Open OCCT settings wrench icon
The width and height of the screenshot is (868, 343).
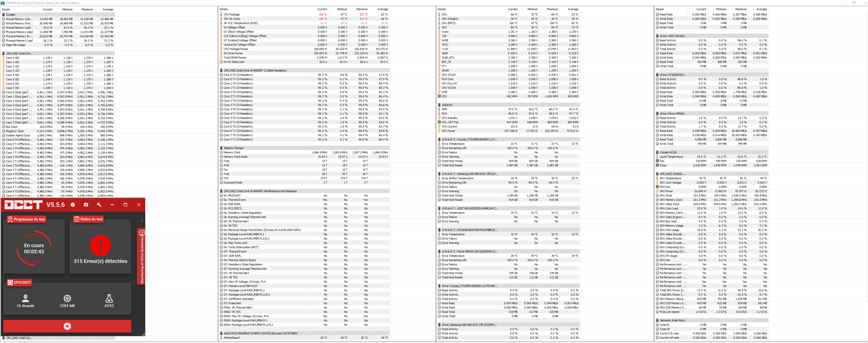click(99, 205)
